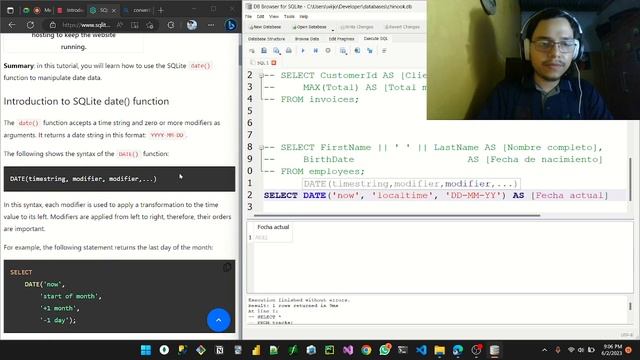This screenshot has width=640, height=360.
Task: Click the Open tab icon in SQL toolbar
Action: (x=252, y=51)
